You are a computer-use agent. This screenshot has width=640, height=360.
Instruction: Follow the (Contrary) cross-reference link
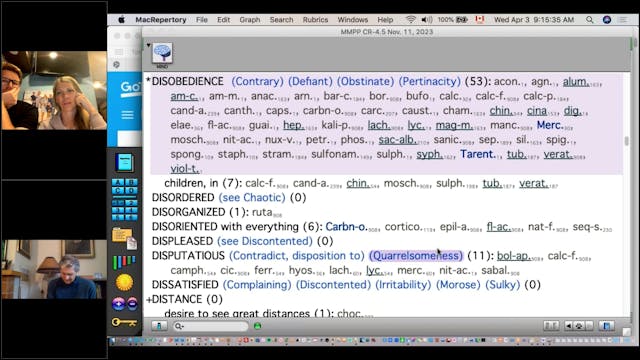pos(258,81)
